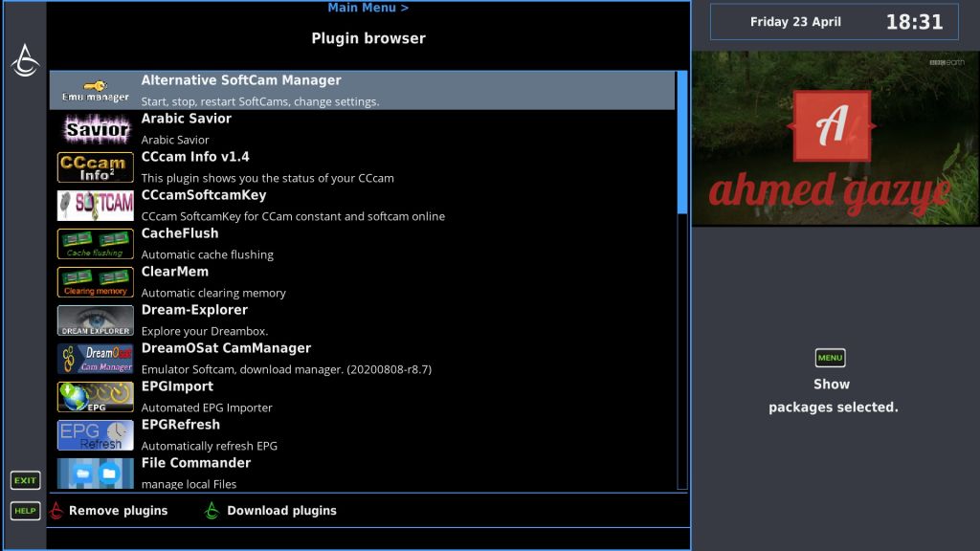Click the Arabic Savior plugin icon

[x=95, y=129]
